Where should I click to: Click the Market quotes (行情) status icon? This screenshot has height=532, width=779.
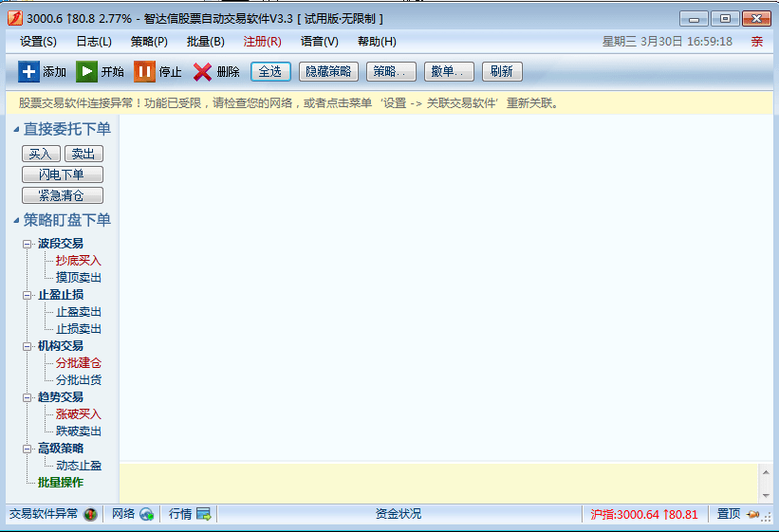pyautogui.click(x=204, y=514)
